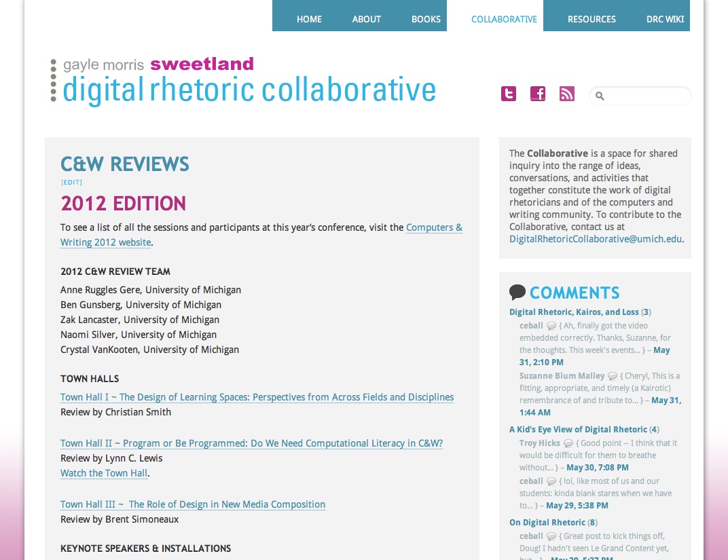
Task: Click the comment bubble next to Troy Hicks
Action: coord(568,443)
